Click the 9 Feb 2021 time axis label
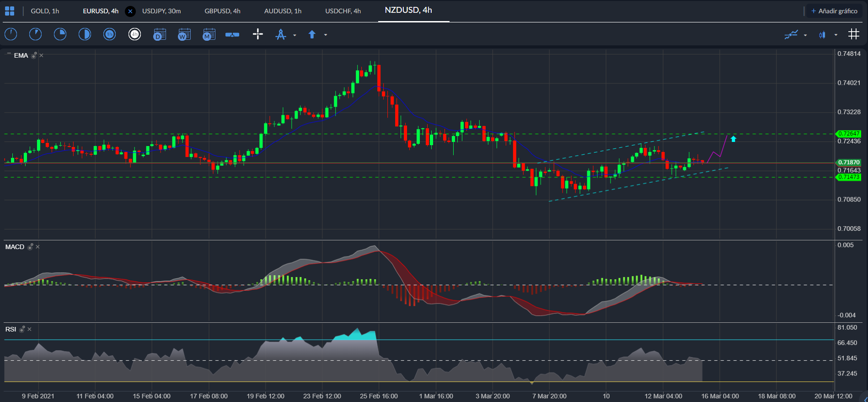868x402 pixels. click(38, 396)
